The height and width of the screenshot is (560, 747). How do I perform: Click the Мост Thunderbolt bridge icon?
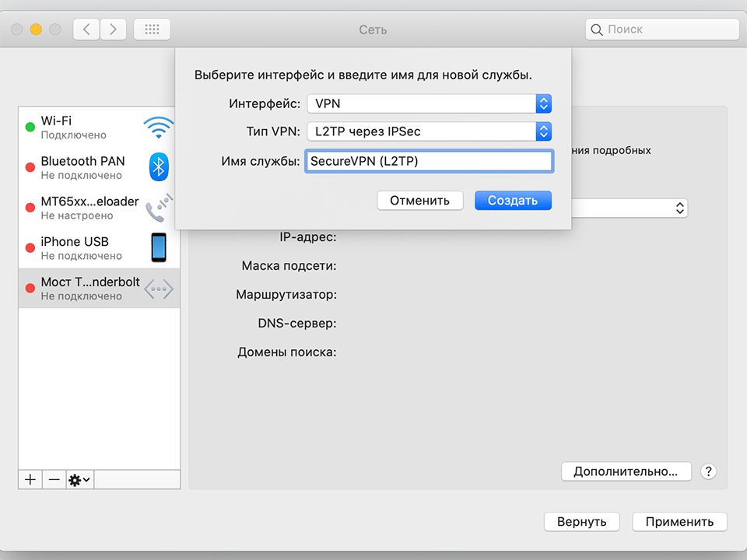158,288
